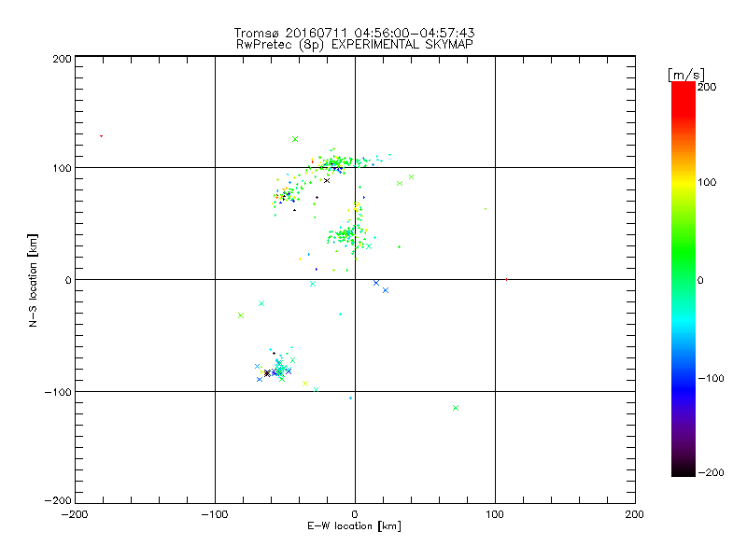Click the gray X marker in the upper right quadrant

tap(411, 176)
